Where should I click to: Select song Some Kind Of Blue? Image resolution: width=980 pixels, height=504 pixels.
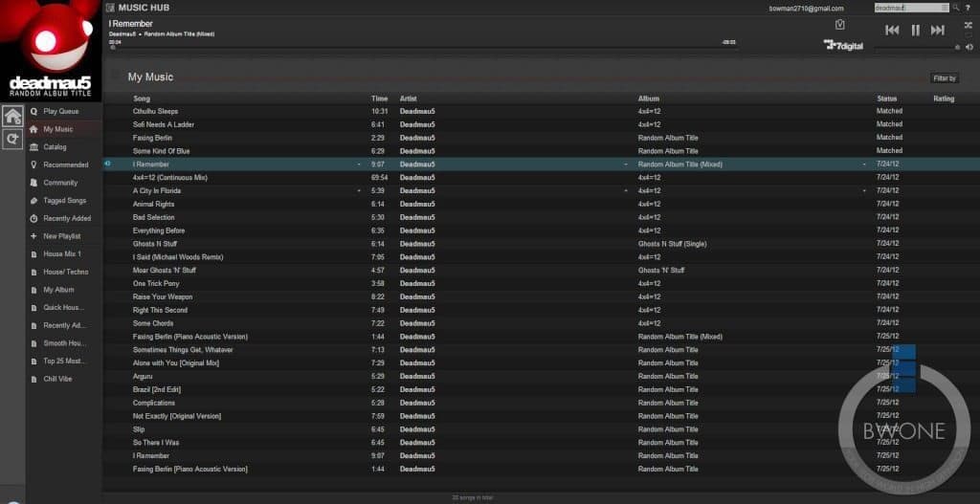pos(161,151)
